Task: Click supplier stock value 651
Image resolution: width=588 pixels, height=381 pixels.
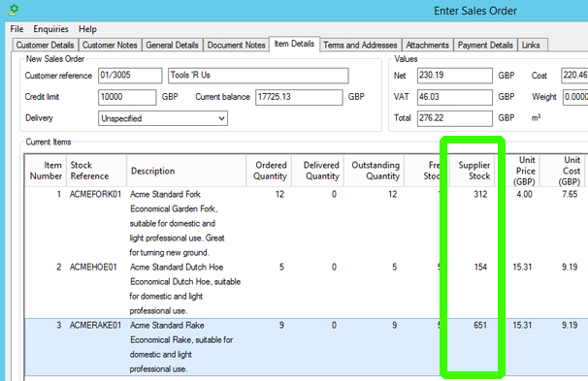Action: click(480, 325)
